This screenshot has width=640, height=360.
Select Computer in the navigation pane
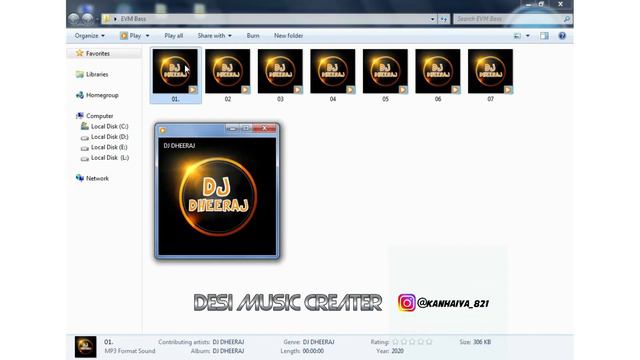click(x=100, y=116)
